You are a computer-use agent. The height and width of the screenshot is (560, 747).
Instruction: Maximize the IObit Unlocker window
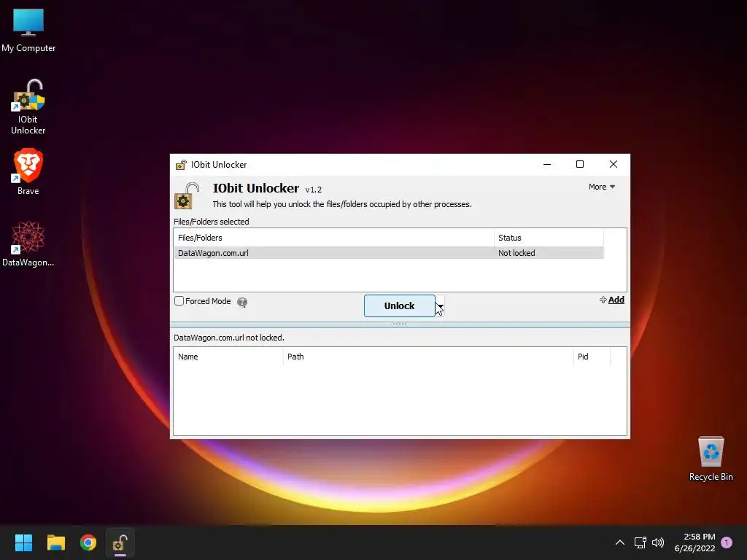point(580,164)
